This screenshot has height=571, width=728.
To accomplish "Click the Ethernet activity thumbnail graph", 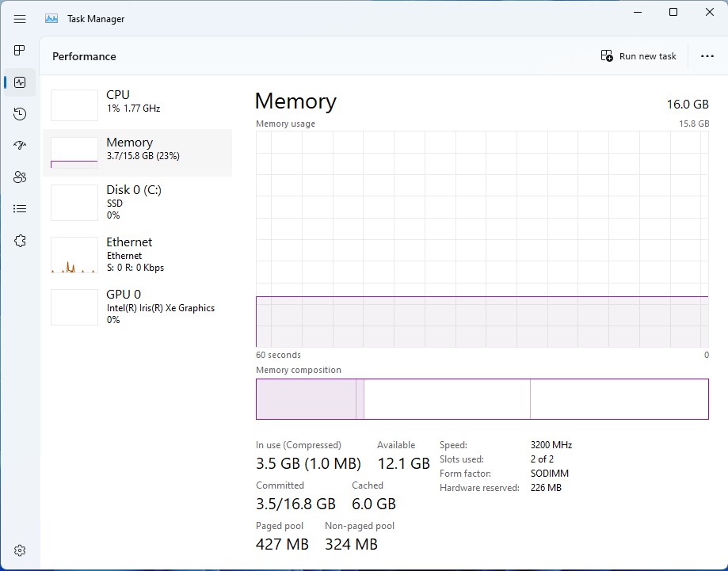I will click(74, 255).
